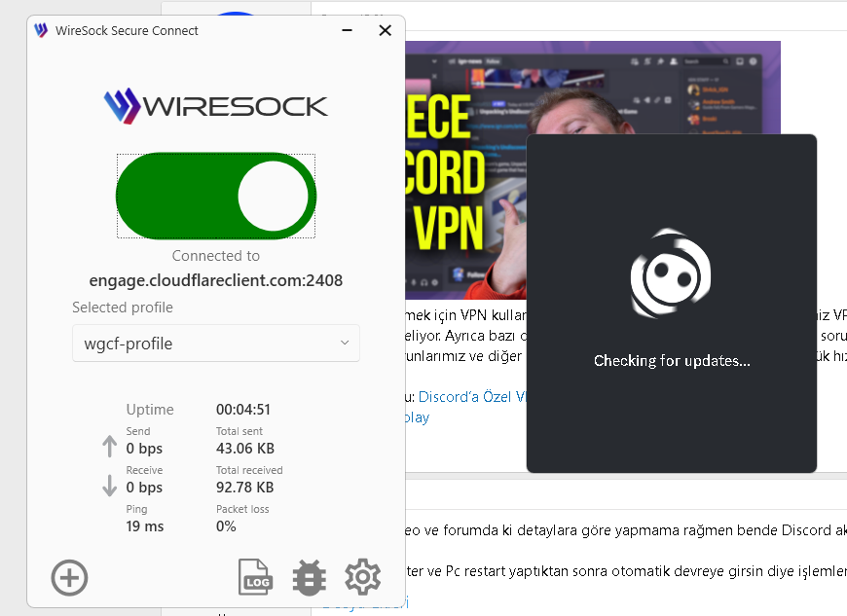Image resolution: width=847 pixels, height=616 pixels.
Task: Click the large WIRESOCK logo banner
Action: [216, 106]
